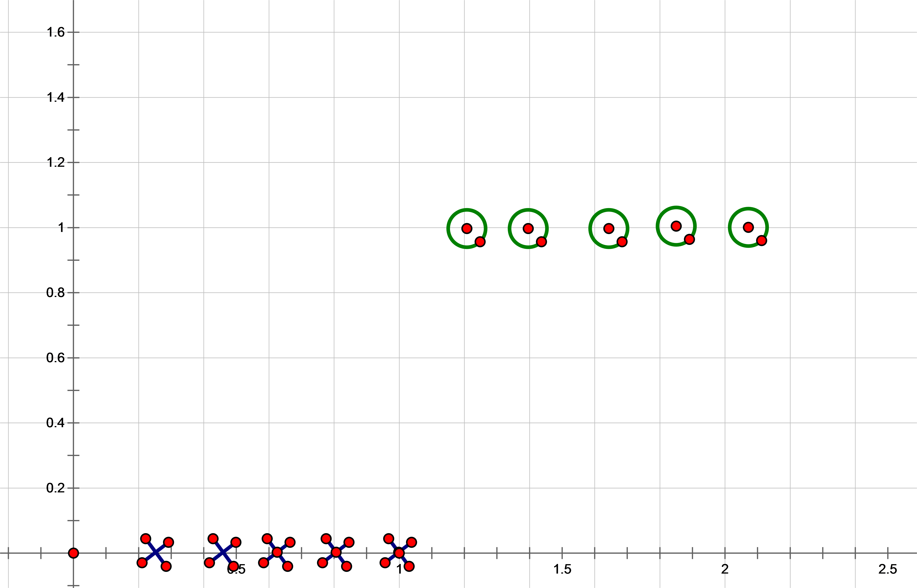
Task: Select upper-right endpoint of the rightmost blue cross
Action: coord(411,542)
